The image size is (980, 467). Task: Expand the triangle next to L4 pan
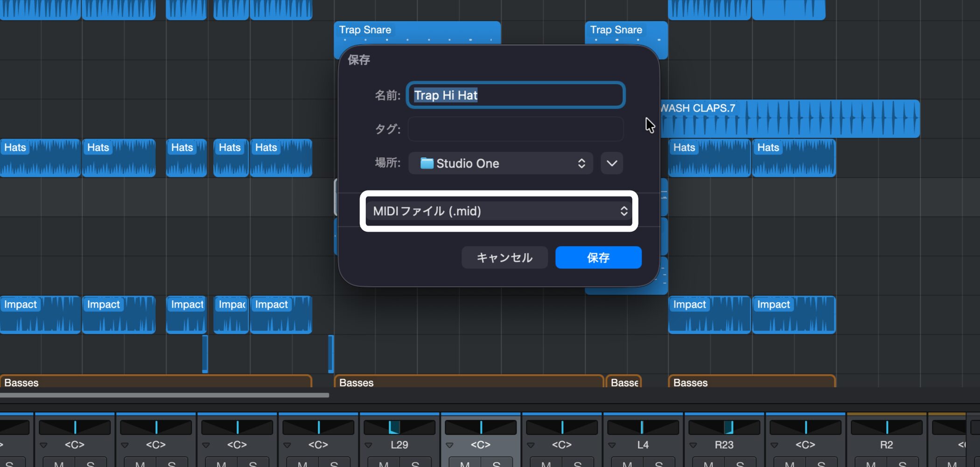(612, 445)
